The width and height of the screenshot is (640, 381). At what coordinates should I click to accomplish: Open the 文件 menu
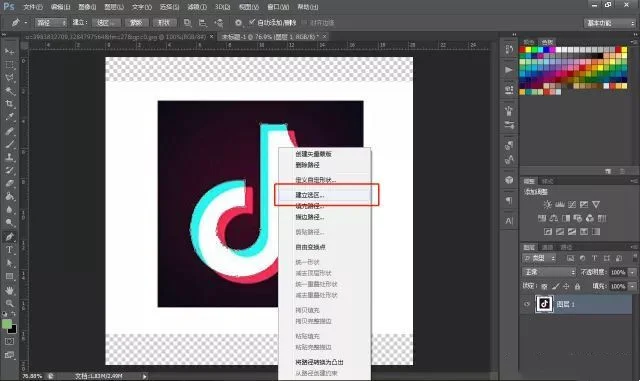tap(33, 7)
